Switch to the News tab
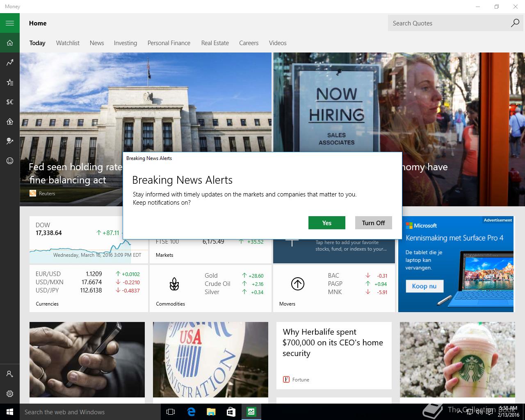The height and width of the screenshot is (420, 525). click(x=97, y=43)
